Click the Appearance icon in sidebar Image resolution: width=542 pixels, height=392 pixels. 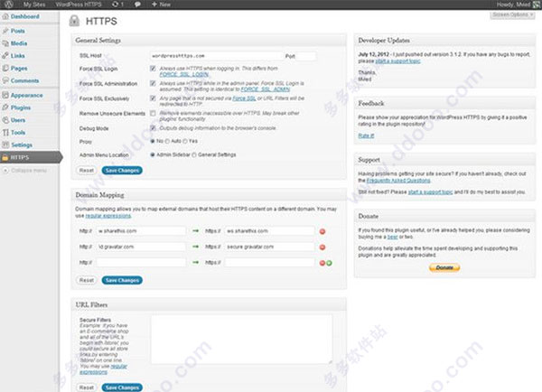point(5,95)
